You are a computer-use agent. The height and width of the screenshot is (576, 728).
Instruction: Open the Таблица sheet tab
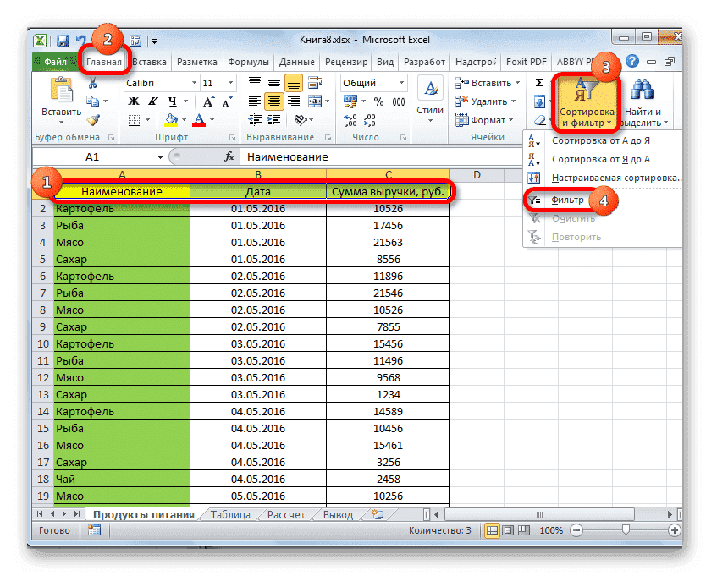click(x=230, y=513)
